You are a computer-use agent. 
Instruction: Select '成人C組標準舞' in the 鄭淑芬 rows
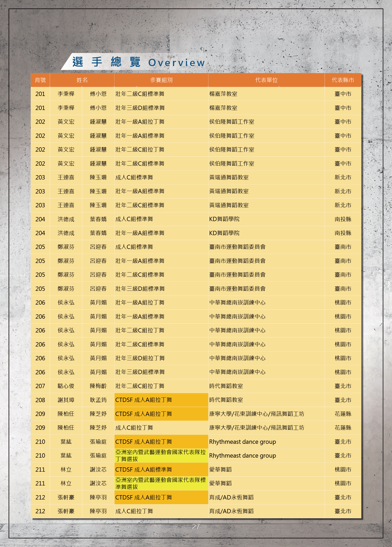(134, 247)
